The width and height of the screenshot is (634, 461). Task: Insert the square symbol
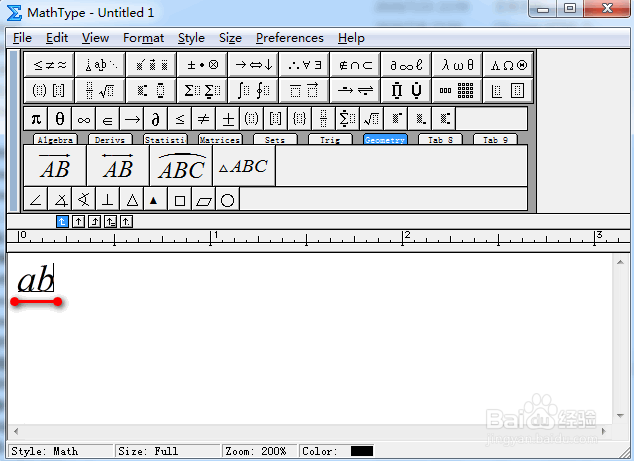tap(180, 199)
